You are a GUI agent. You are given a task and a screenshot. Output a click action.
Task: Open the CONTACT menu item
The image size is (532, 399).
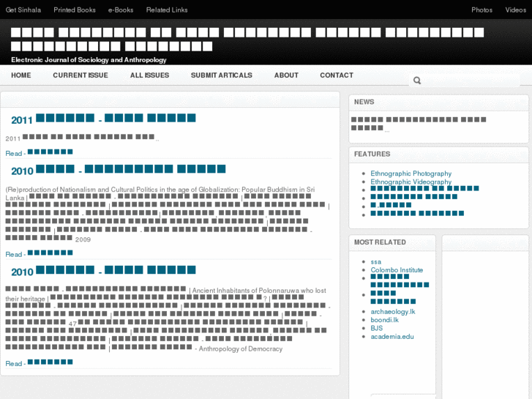click(x=337, y=75)
